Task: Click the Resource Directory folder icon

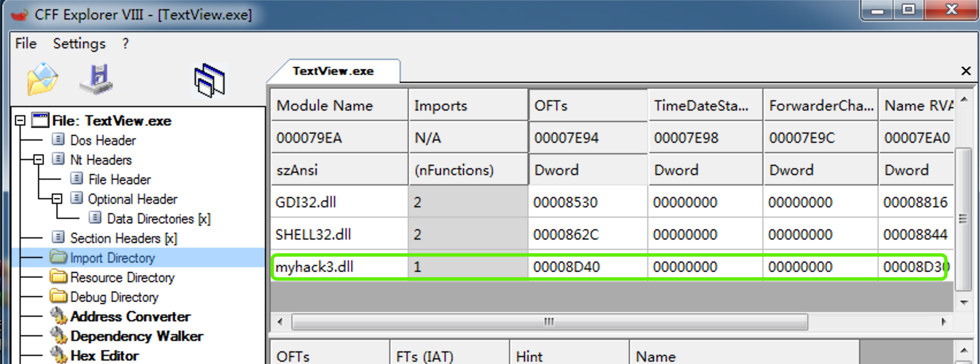Action: [x=58, y=276]
